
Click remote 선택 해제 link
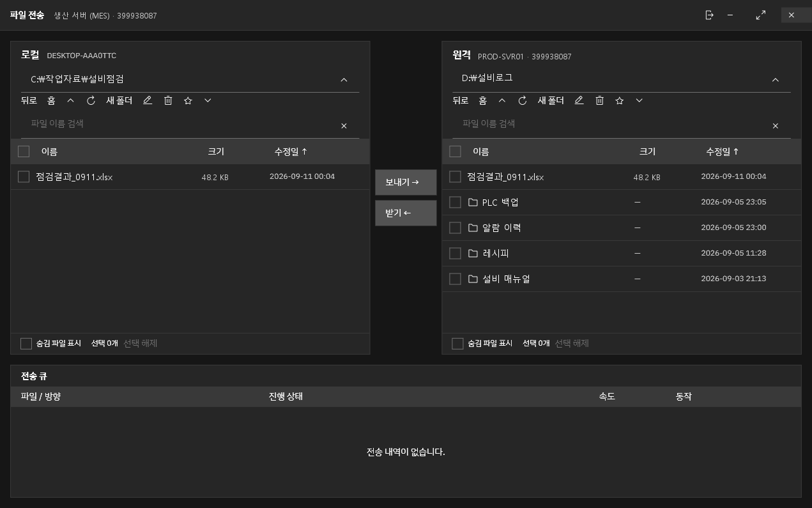(x=572, y=343)
